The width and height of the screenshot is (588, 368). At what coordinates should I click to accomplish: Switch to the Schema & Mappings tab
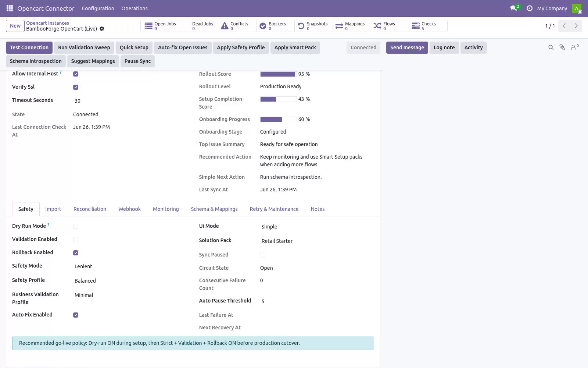pyautogui.click(x=214, y=209)
